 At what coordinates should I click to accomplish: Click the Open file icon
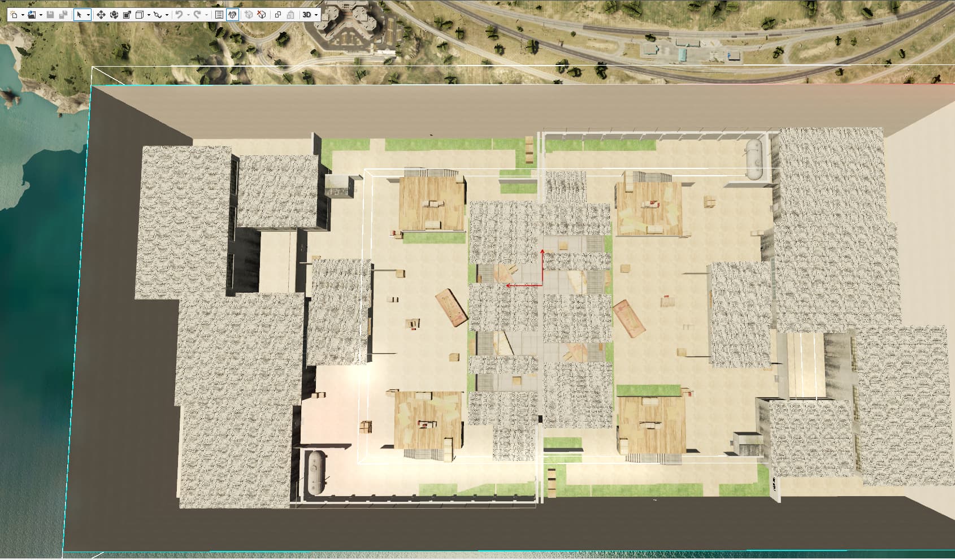coord(32,15)
